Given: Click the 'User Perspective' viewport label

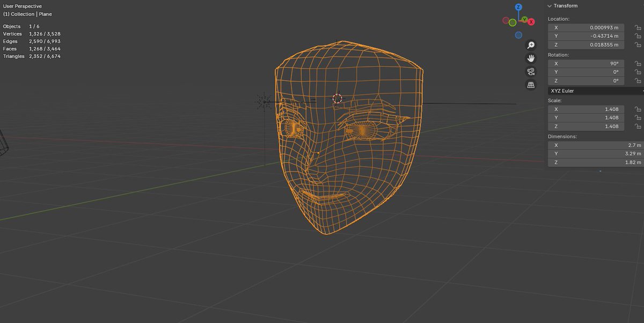Looking at the screenshot, I should (23, 6).
